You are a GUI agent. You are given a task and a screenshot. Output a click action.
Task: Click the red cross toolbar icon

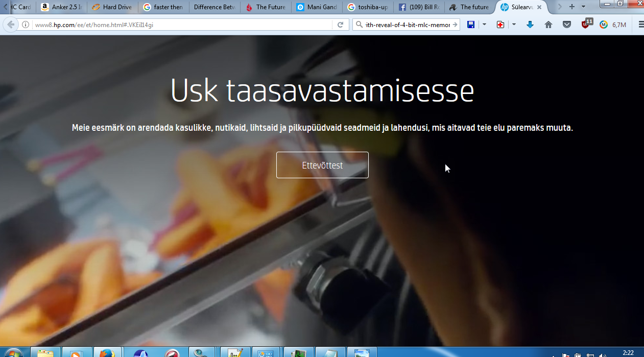500,25
